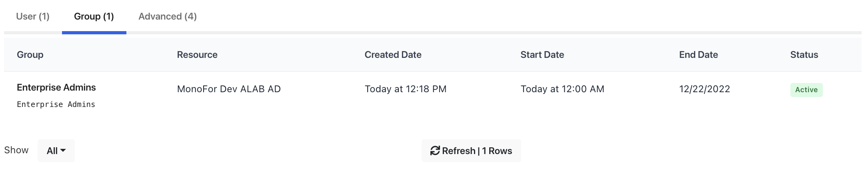Switch to the User (1) tab

[x=33, y=16]
